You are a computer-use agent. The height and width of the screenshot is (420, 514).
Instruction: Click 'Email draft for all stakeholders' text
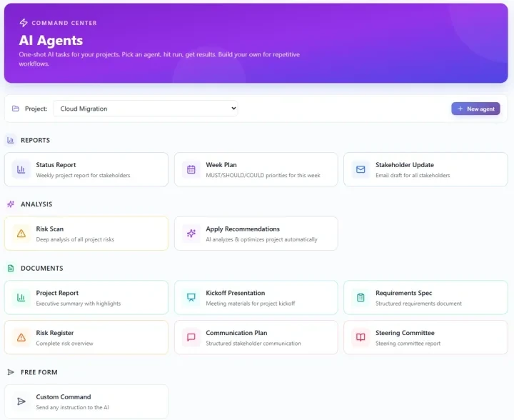pyautogui.click(x=413, y=176)
